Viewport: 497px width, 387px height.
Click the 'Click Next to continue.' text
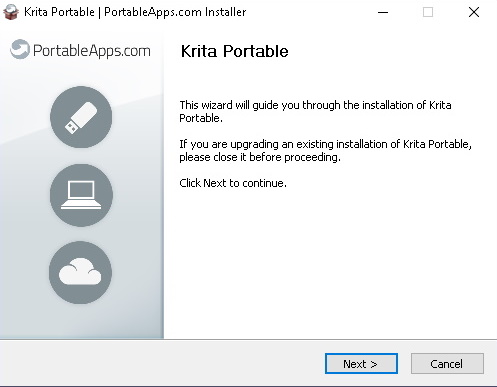point(233,183)
